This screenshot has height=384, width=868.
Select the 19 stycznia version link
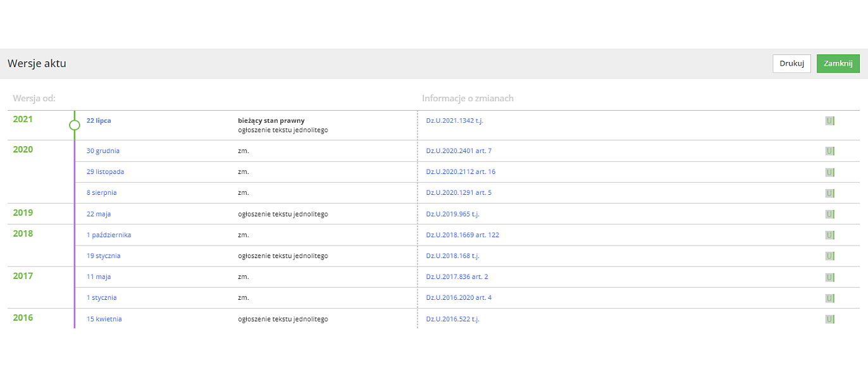pos(103,256)
